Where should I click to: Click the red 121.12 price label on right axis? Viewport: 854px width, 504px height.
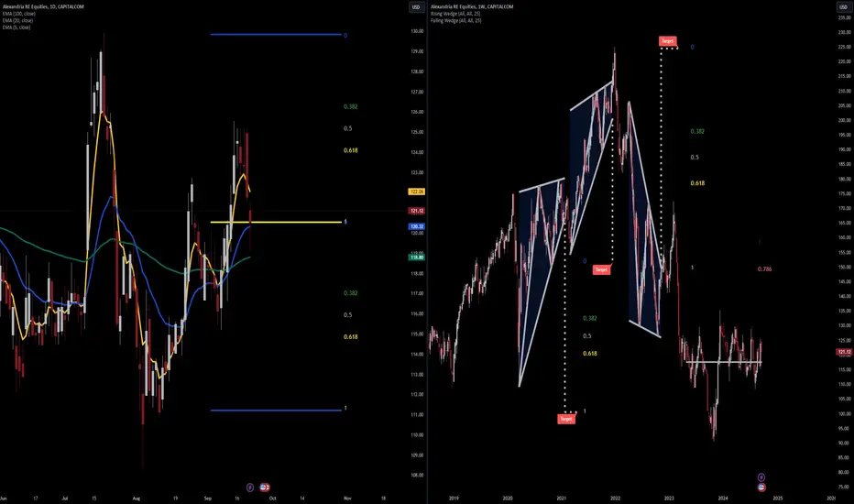(x=844, y=352)
